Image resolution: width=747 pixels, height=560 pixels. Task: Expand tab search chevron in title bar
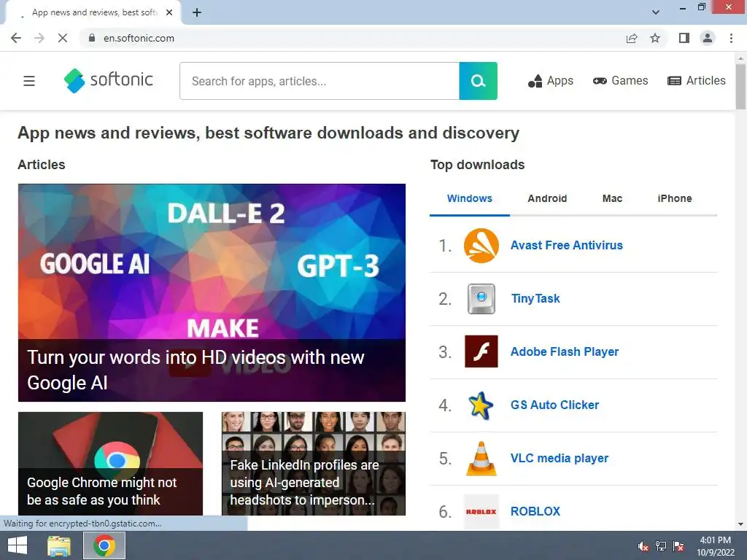coord(656,12)
